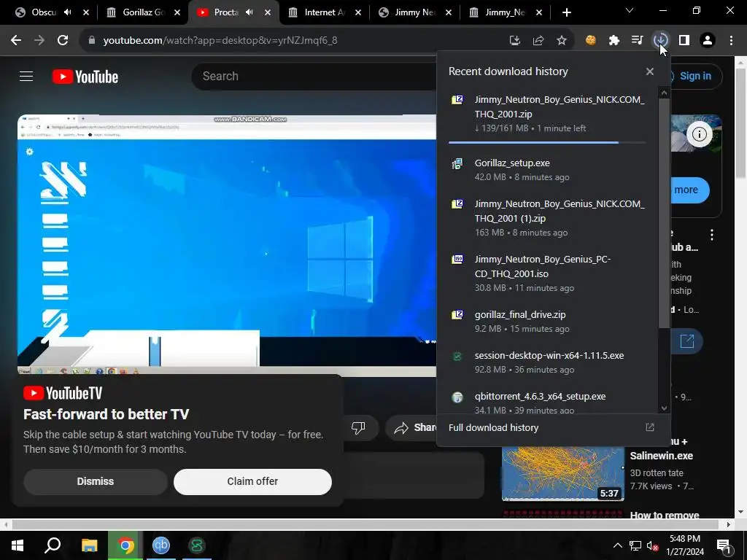The image size is (747, 560).
Task: Open a new tab with plus button
Action: (x=566, y=12)
